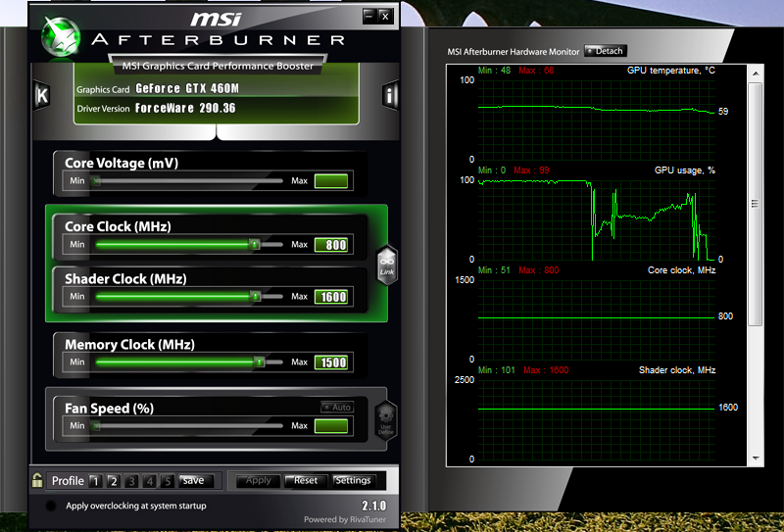Screen dimensions: 784x532
Task: Load Profile 2
Action: [114, 481]
